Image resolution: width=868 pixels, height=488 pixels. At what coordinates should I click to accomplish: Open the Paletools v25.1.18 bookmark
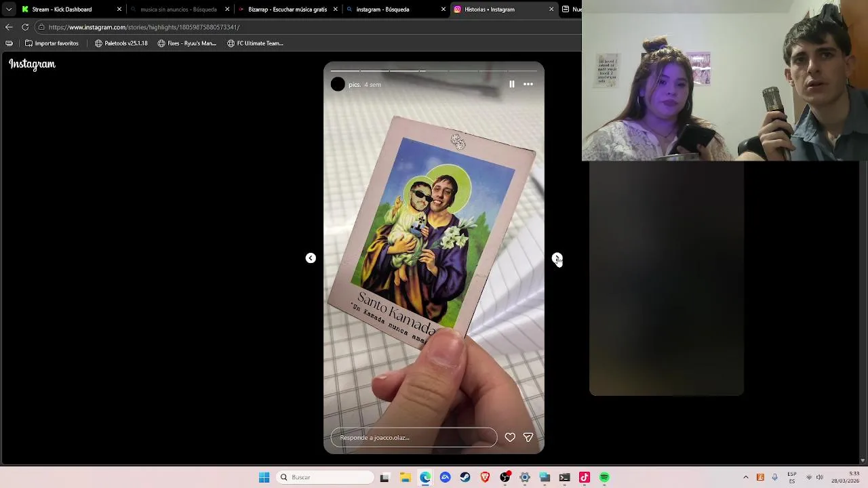(121, 43)
